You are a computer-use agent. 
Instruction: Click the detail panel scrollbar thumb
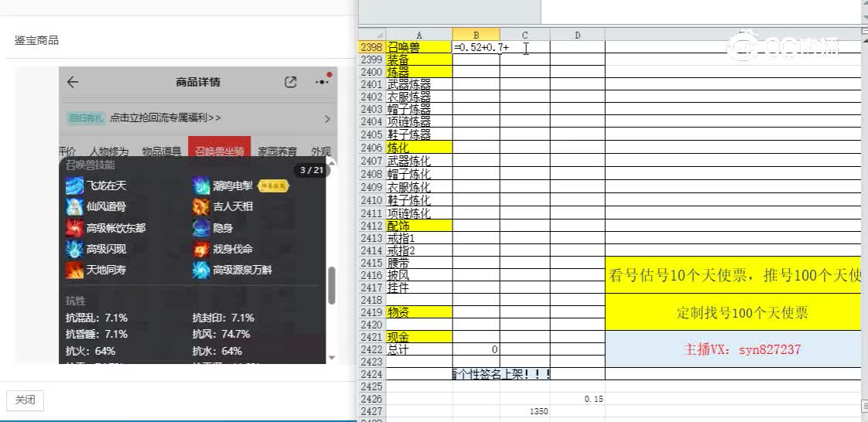pos(332,285)
